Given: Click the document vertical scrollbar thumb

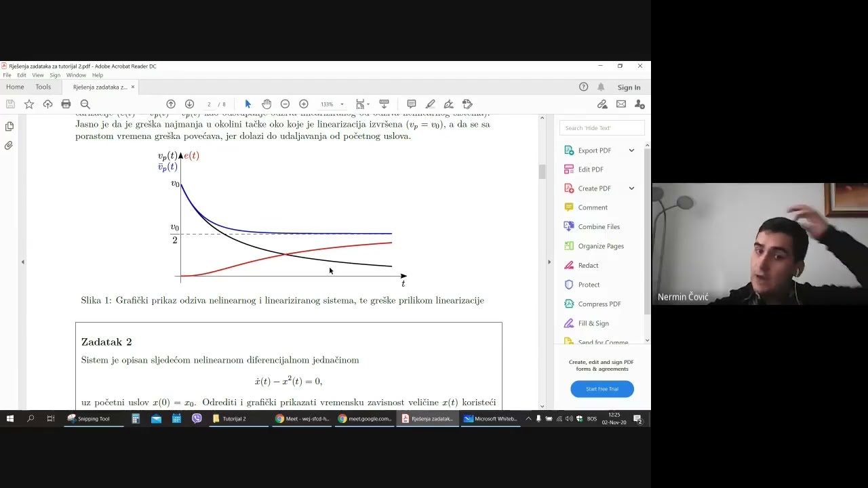Looking at the screenshot, I should coord(542,171).
